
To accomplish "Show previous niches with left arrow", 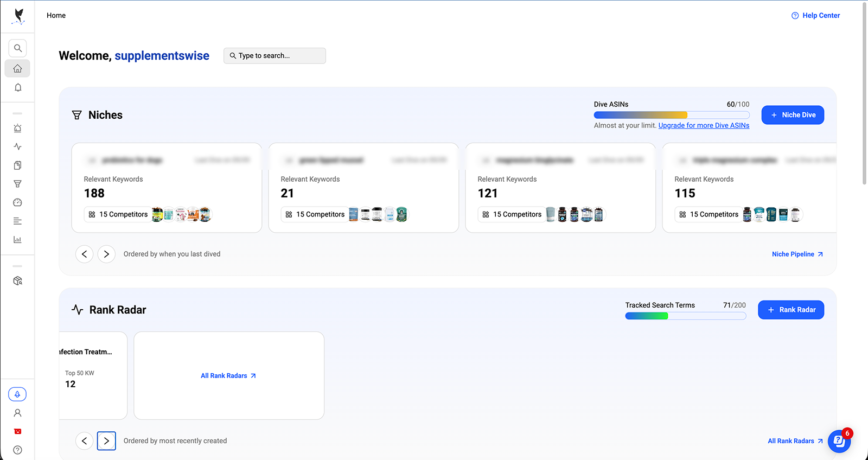I will (84, 254).
